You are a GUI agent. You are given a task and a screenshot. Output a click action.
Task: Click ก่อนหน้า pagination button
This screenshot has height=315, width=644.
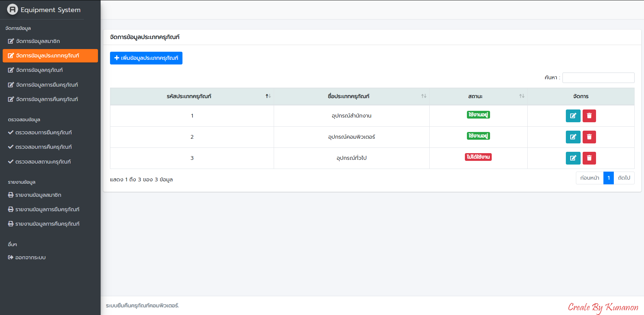pyautogui.click(x=589, y=178)
